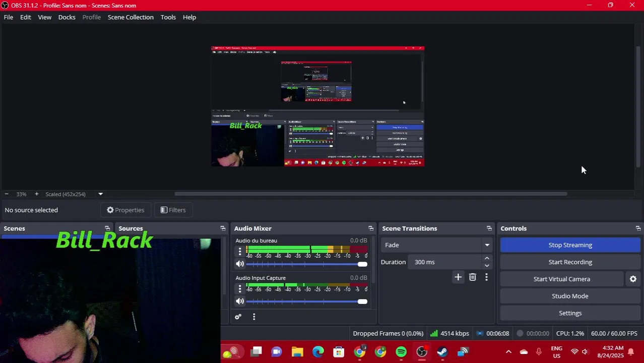Open the Docks menu
This screenshot has height=363, width=644.
click(x=67, y=17)
